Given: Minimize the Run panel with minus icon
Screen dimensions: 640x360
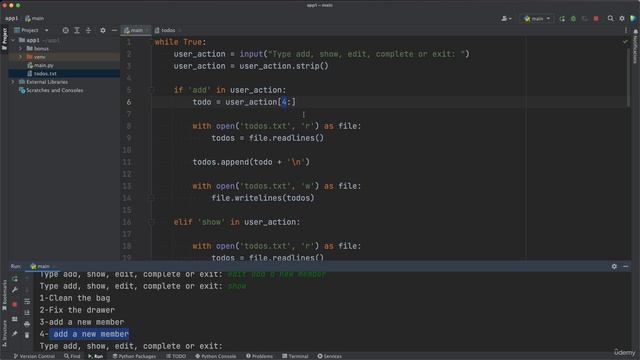Looking at the screenshot, I should [x=626, y=266].
